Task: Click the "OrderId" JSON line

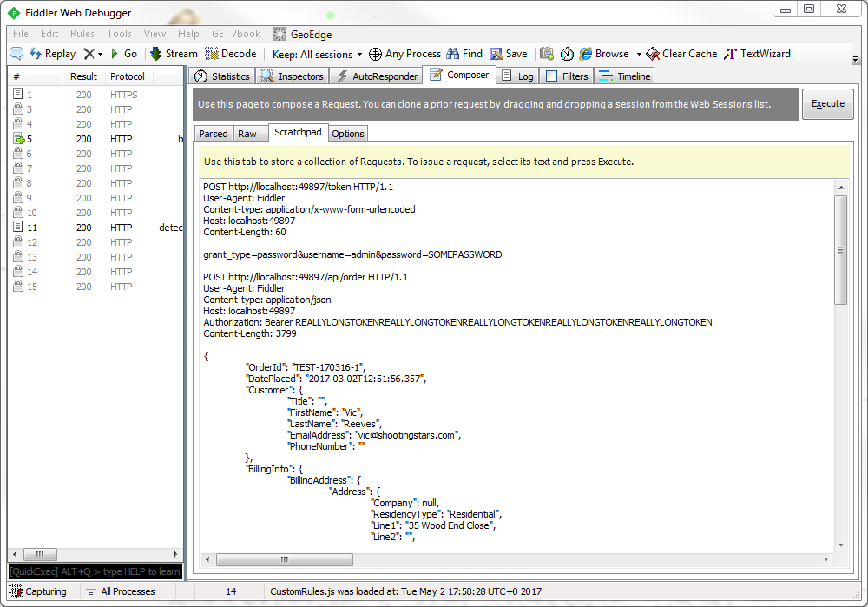Action: coord(306,367)
